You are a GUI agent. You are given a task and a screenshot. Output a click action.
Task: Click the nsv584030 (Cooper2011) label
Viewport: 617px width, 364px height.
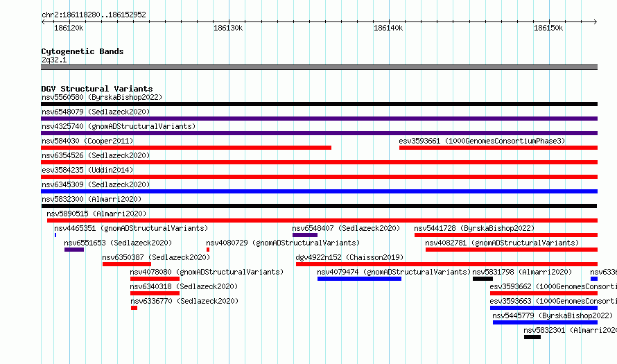pos(87,141)
